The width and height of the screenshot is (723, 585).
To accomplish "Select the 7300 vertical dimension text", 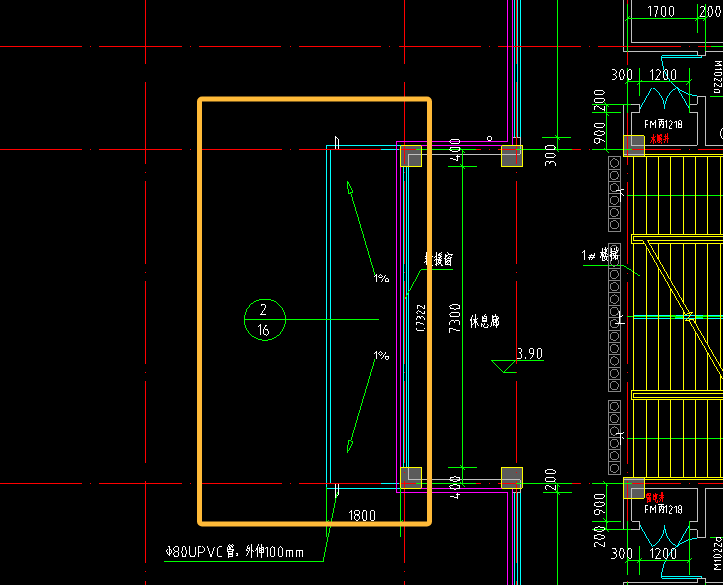I will click(x=455, y=318).
